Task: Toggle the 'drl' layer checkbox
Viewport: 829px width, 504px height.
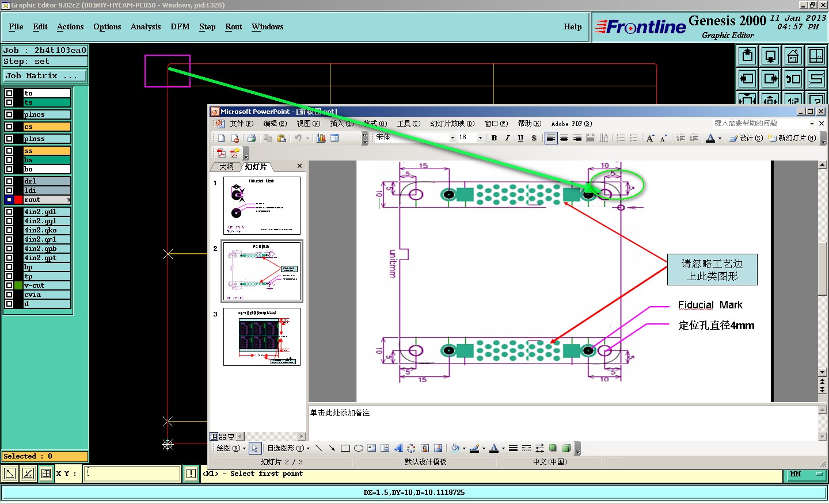Action: [9, 181]
